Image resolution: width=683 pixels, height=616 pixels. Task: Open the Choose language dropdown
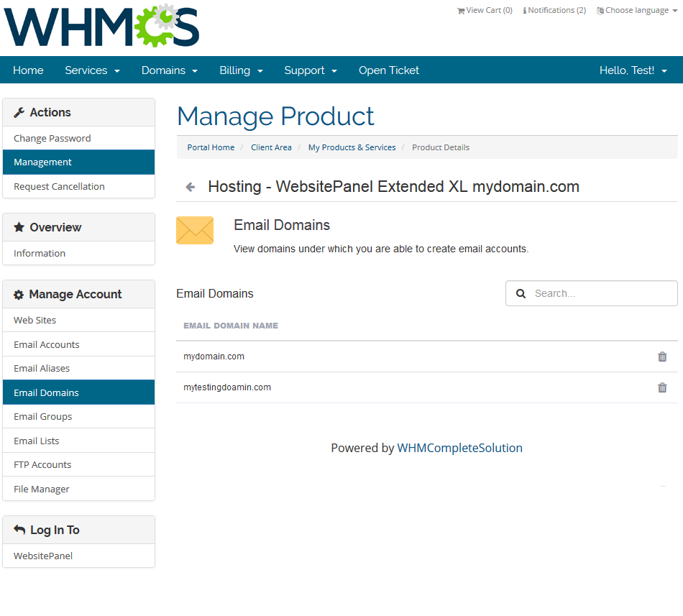pos(637,11)
